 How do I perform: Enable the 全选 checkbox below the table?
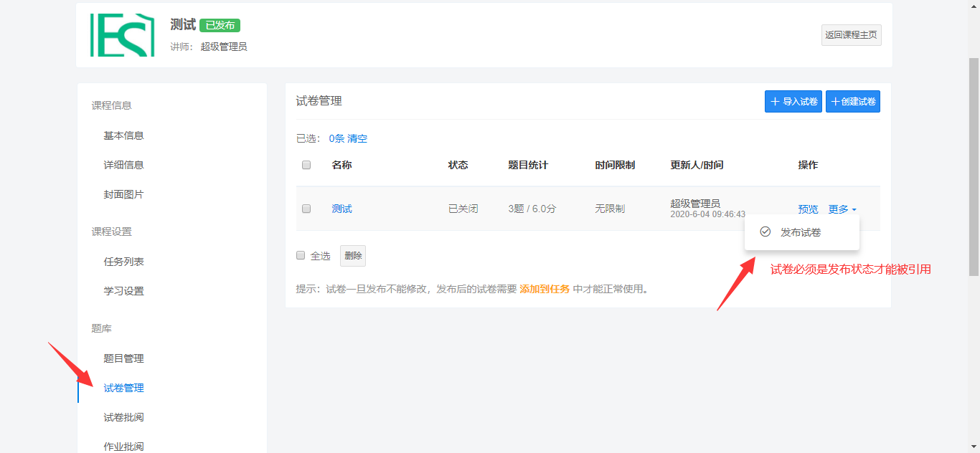pyautogui.click(x=301, y=255)
